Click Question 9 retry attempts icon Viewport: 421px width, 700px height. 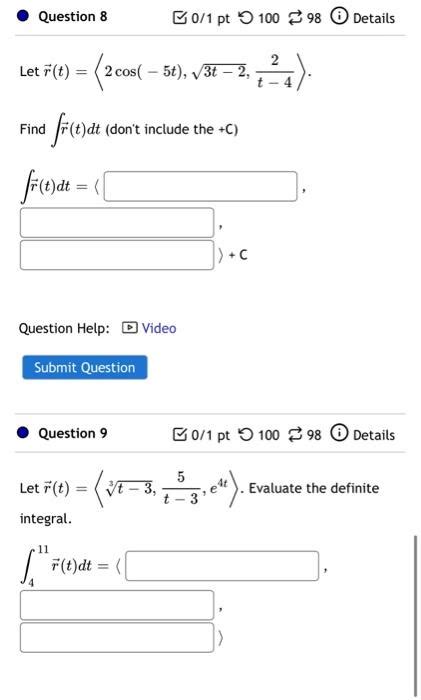point(246,434)
